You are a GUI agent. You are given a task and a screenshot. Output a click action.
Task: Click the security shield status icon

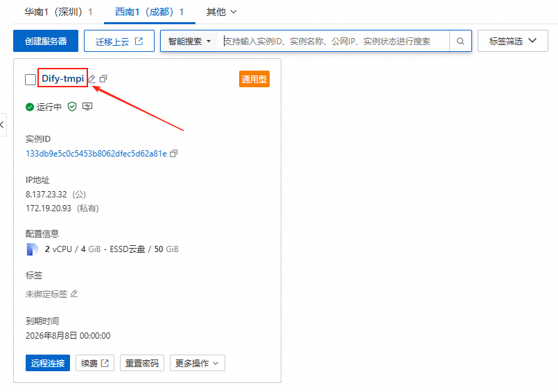coord(72,107)
